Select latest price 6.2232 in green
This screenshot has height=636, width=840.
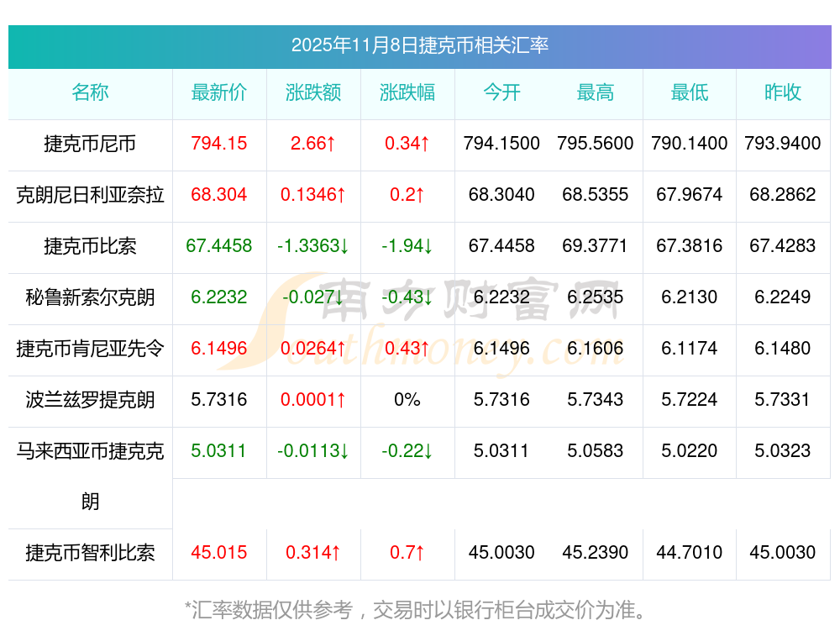point(219,297)
